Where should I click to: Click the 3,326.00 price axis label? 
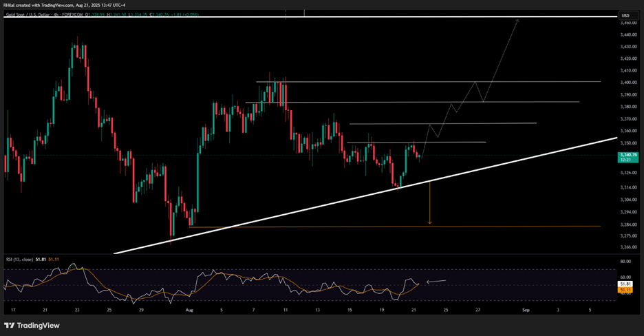[628, 173]
